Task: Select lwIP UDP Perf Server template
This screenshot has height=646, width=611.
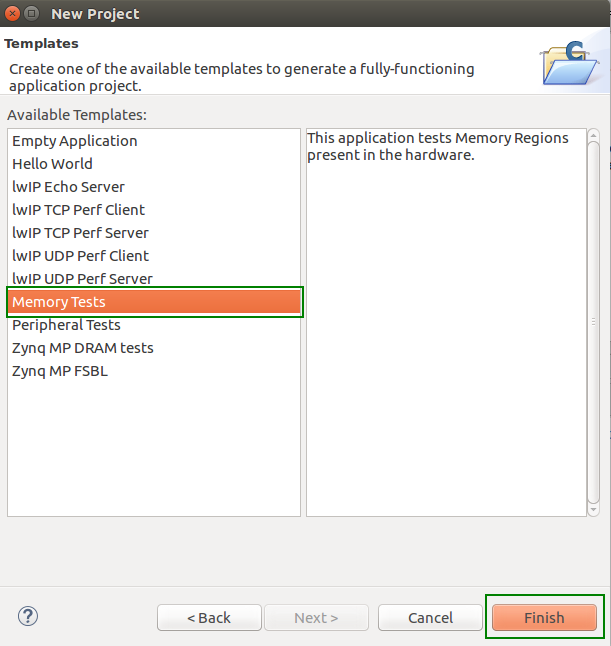Action: (x=82, y=279)
